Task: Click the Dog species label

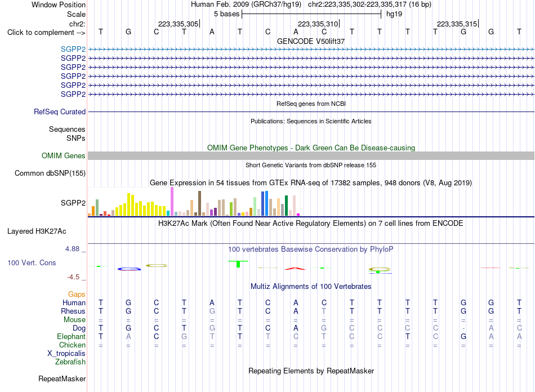Action: coord(79,328)
